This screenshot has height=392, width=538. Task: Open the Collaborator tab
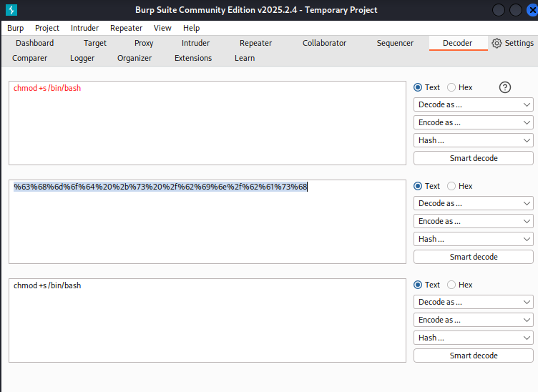[x=324, y=43]
